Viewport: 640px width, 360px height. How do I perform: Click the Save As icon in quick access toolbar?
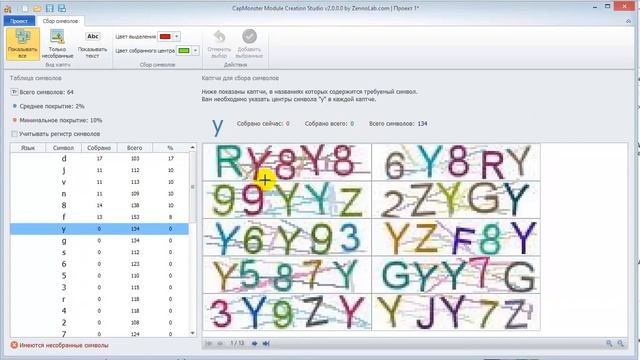pos(62,8)
